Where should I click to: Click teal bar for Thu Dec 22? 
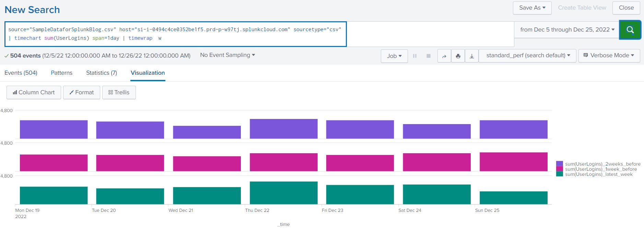[x=284, y=193]
